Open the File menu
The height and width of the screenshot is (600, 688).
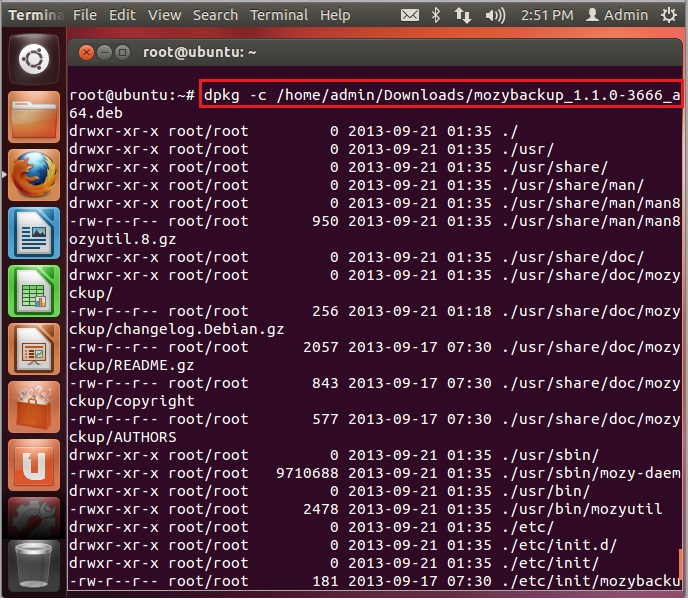[x=85, y=15]
